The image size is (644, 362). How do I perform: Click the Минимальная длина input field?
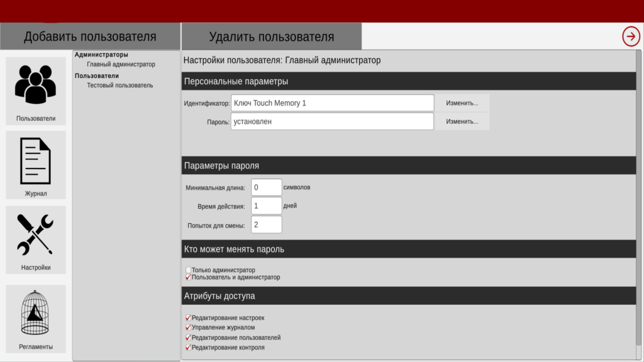coord(266,187)
